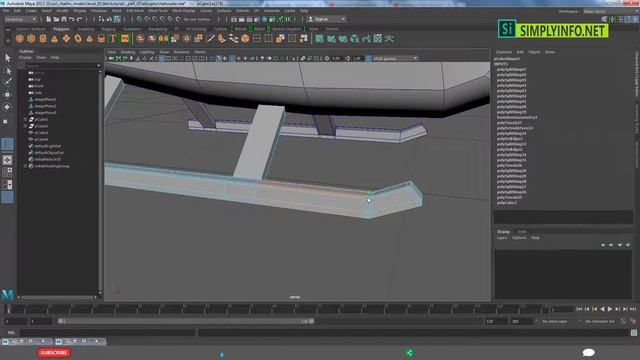Open the Modeling menu set dropdown
The height and width of the screenshot is (360, 640).
(x=20, y=19)
